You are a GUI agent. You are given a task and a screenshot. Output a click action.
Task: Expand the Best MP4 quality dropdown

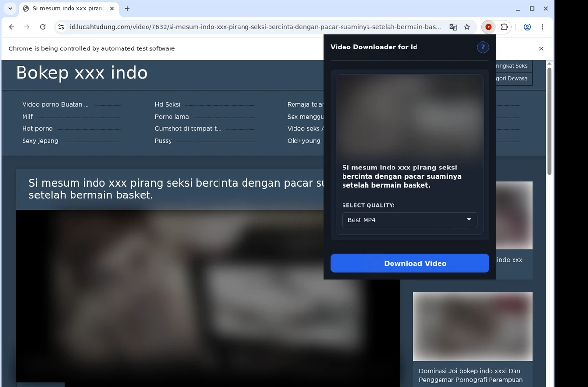pos(410,220)
